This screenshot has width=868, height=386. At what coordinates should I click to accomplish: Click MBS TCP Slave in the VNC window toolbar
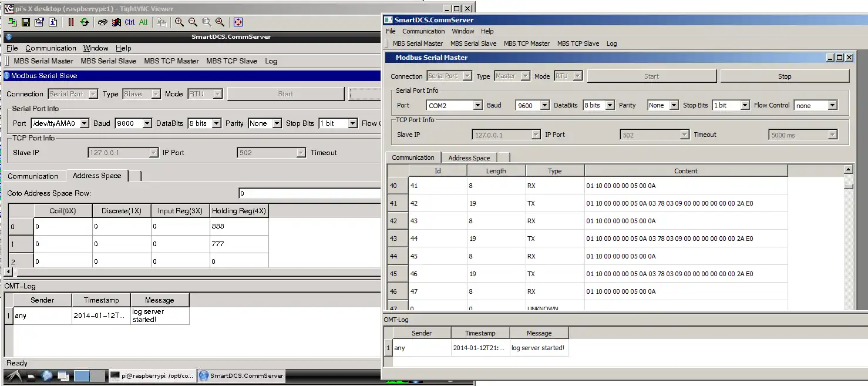(231, 61)
